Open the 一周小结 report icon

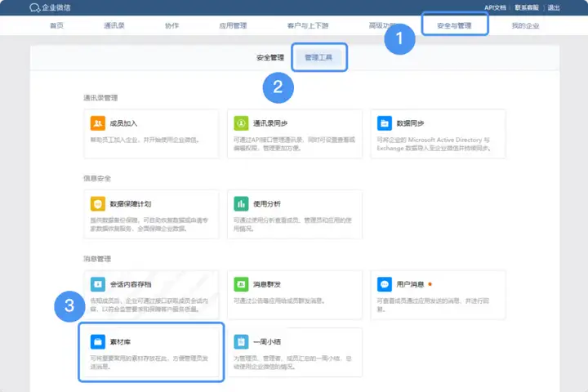point(241,340)
